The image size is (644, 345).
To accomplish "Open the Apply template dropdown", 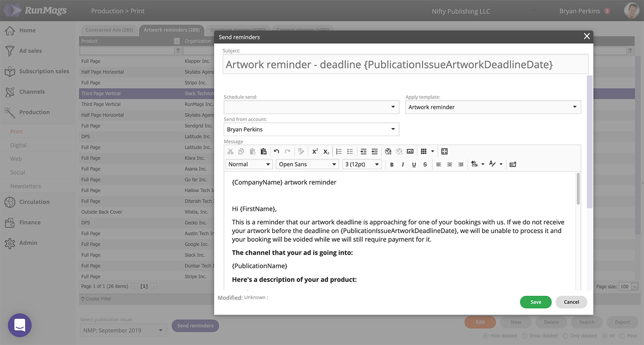I will 493,107.
